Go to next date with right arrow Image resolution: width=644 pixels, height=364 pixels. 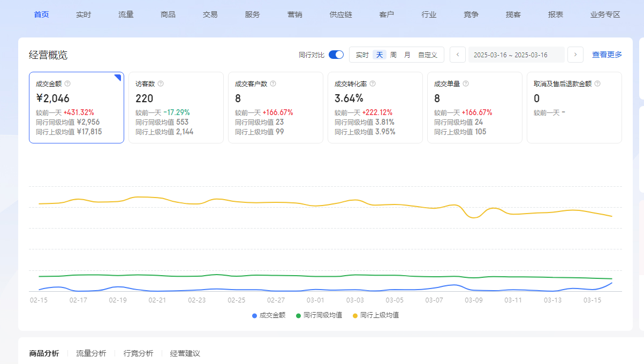click(575, 55)
